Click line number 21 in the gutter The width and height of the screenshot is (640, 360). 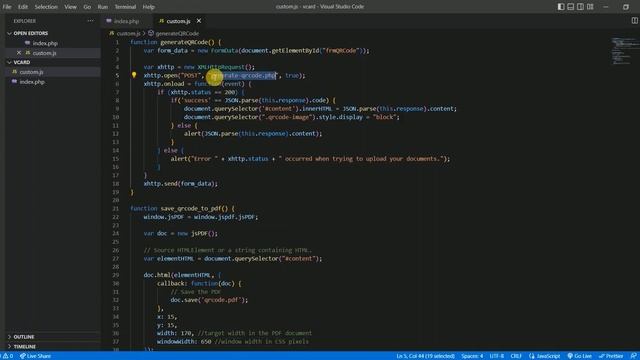116,209
